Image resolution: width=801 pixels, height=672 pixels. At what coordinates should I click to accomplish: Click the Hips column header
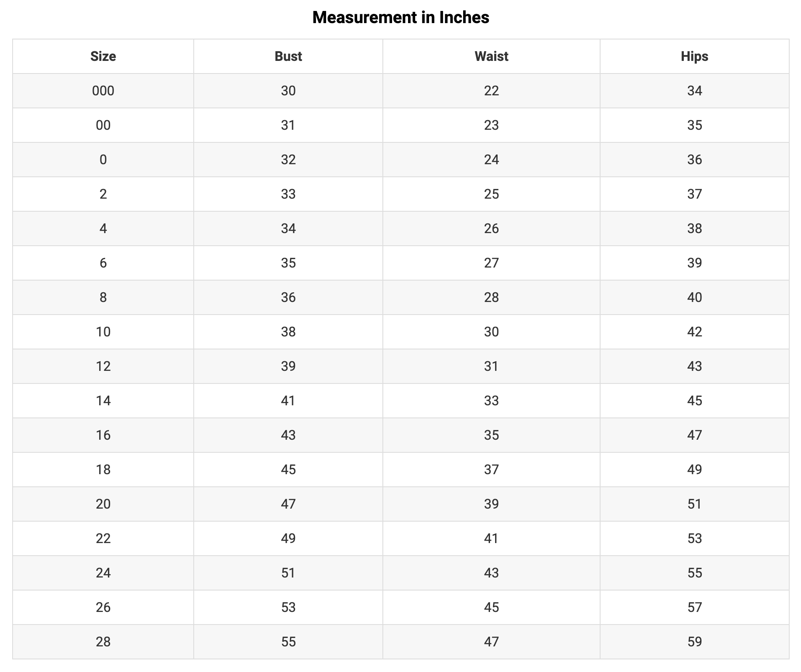point(694,56)
